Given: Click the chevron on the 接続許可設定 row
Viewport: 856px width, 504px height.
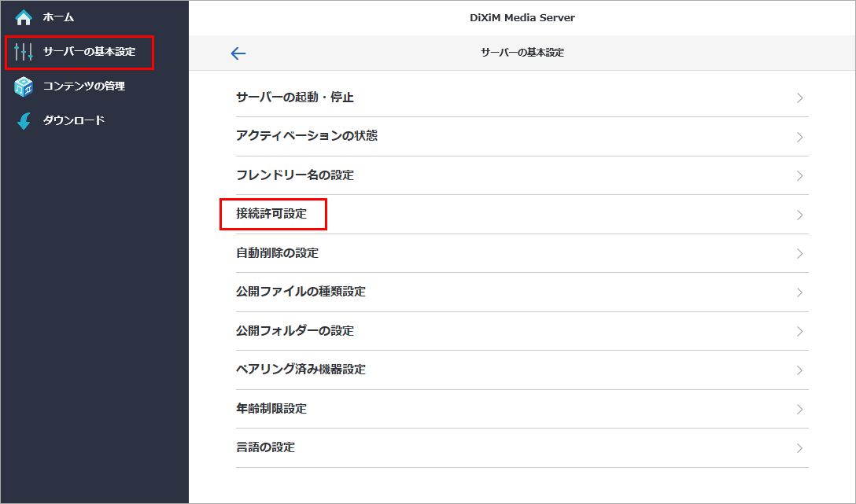Looking at the screenshot, I should click(x=800, y=215).
